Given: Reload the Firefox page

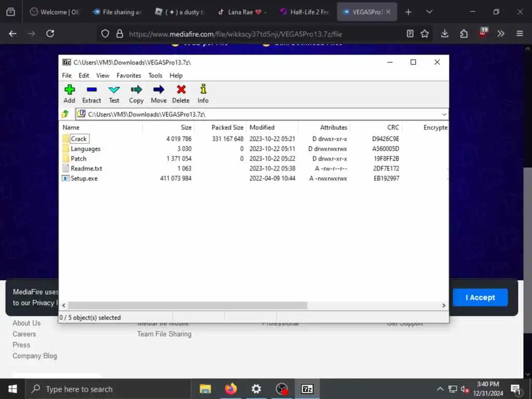Looking at the screenshot, I should coord(50,34).
